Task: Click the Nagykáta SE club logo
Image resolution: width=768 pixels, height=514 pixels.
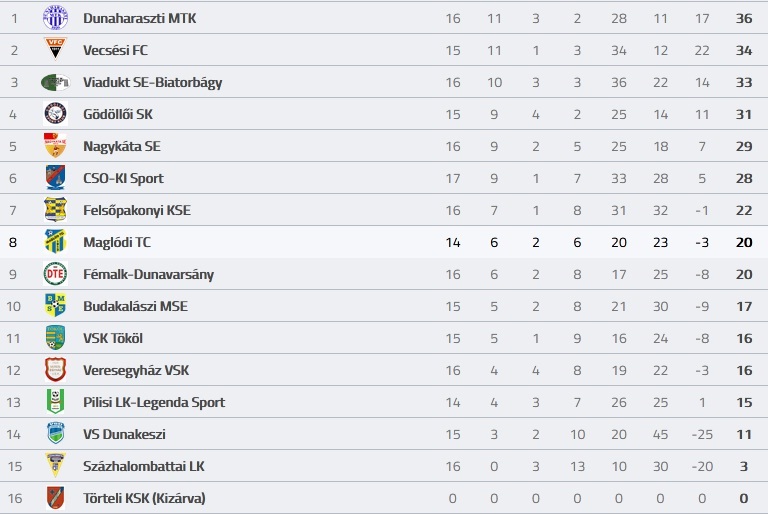Action: (x=55, y=146)
